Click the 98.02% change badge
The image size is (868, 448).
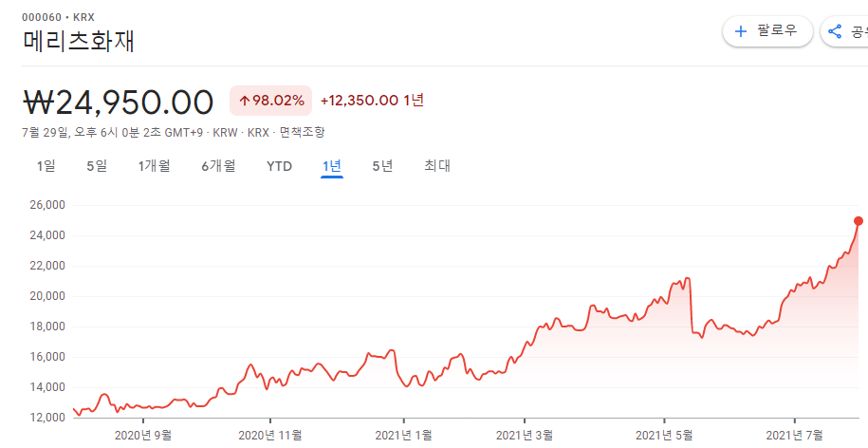[270, 101]
